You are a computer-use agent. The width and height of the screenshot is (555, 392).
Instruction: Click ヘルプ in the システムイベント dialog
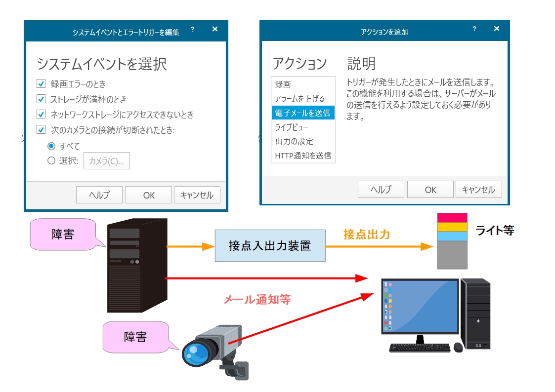tap(99, 195)
